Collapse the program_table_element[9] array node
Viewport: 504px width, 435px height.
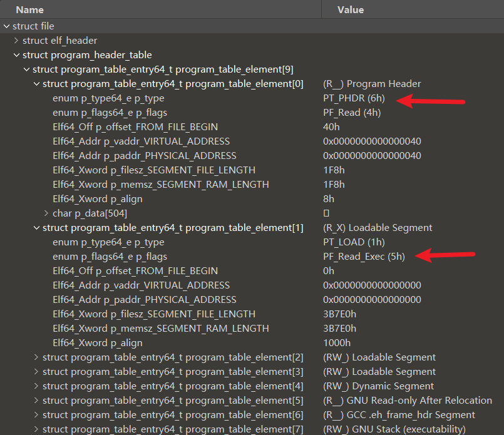pyautogui.click(x=26, y=69)
